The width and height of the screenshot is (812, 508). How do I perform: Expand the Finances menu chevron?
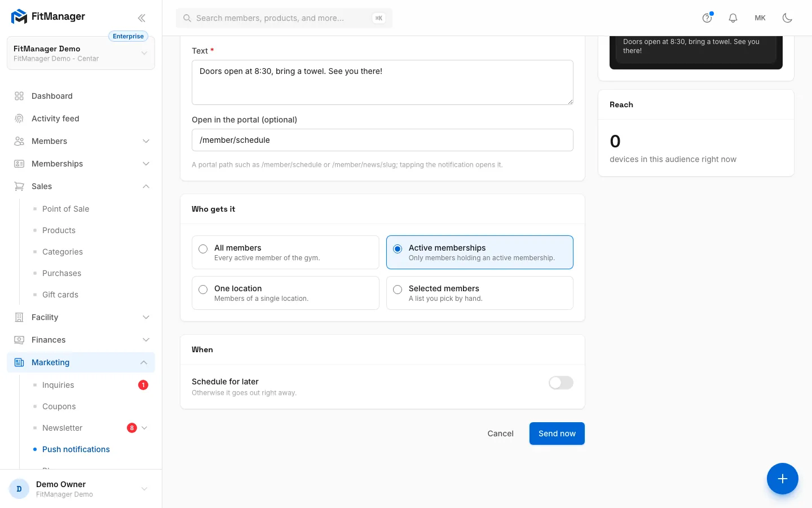pyautogui.click(x=146, y=340)
